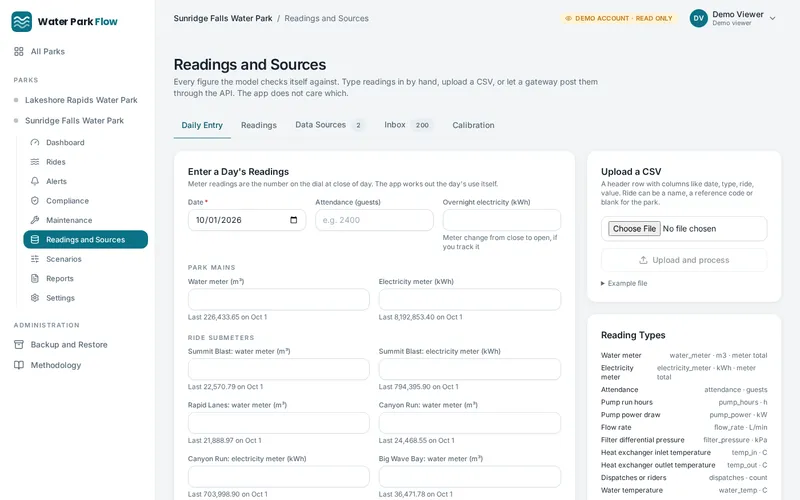Click the Dashboard gauge icon
800x500 pixels.
tap(35, 142)
